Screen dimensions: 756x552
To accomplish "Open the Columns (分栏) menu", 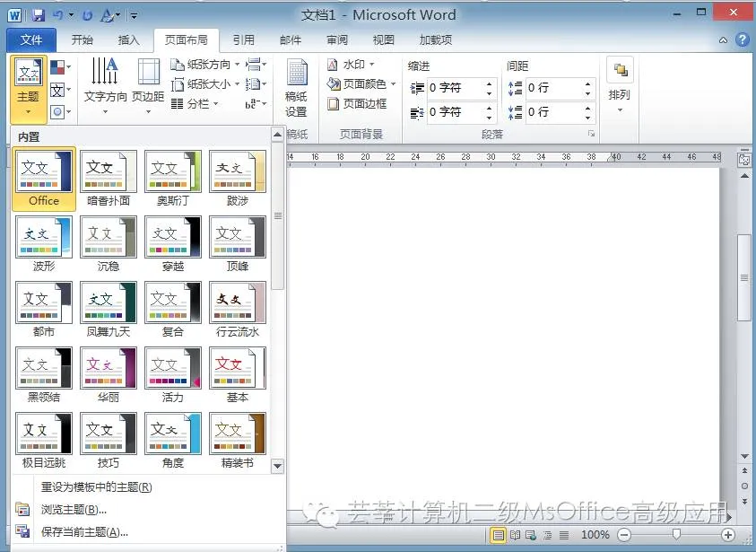I will (x=195, y=104).
